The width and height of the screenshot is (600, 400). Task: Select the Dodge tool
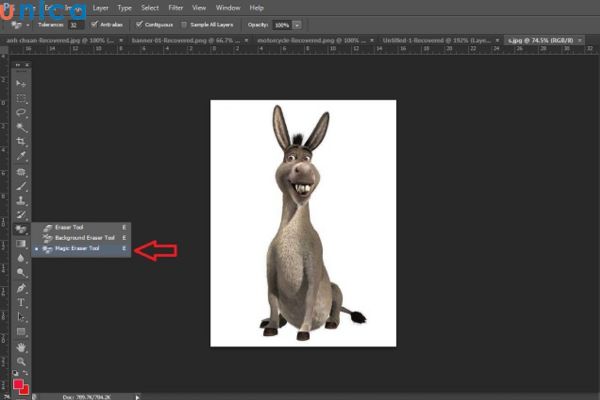pyautogui.click(x=21, y=272)
